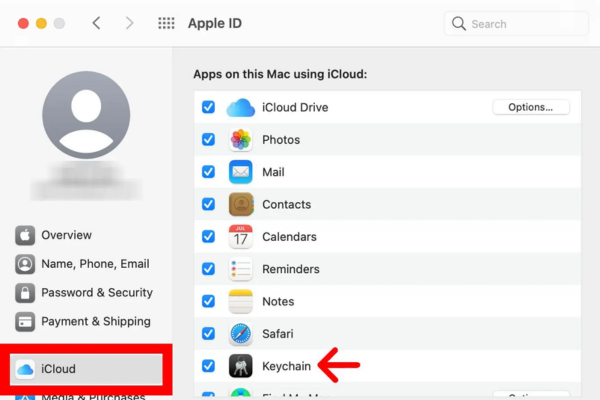Minimize window with yellow button
The width and height of the screenshot is (600, 400).
41,23
